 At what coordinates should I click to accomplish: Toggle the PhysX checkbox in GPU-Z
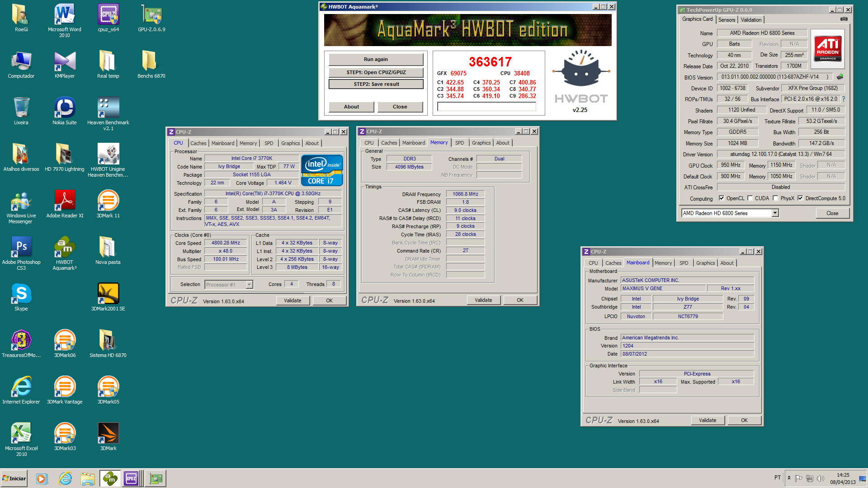pyautogui.click(x=775, y=198)
